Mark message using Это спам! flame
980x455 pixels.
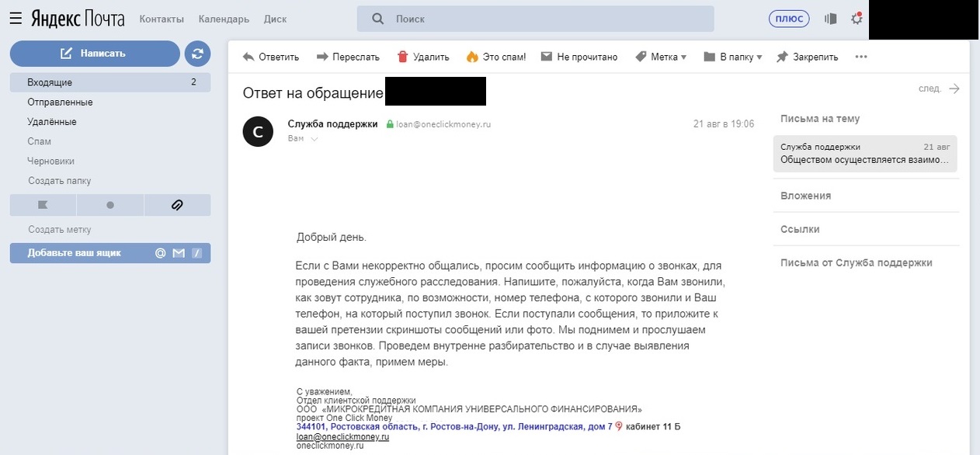click(x=495, y=57)
